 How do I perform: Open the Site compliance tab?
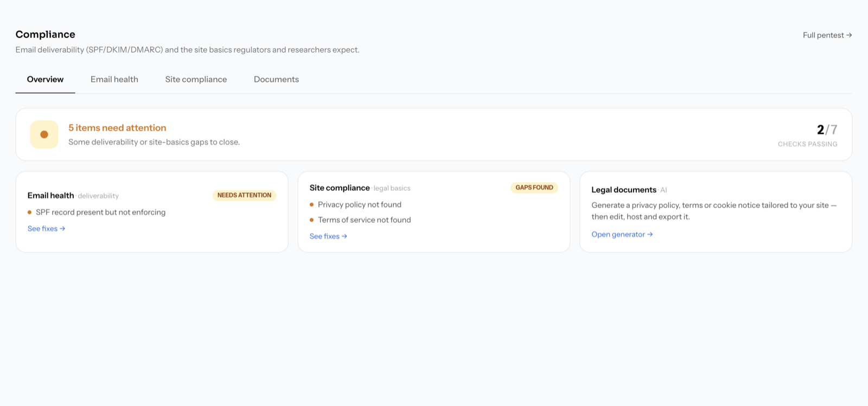[196, 79]
